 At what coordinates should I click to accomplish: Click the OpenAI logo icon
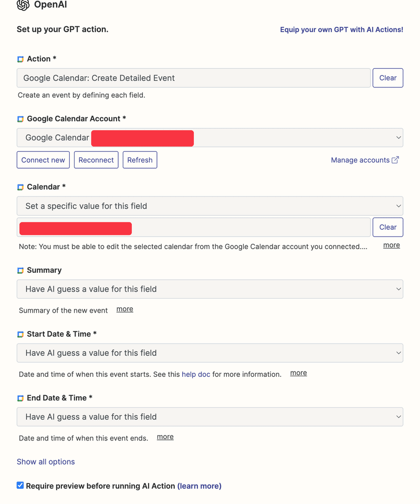tap(23, 5)
